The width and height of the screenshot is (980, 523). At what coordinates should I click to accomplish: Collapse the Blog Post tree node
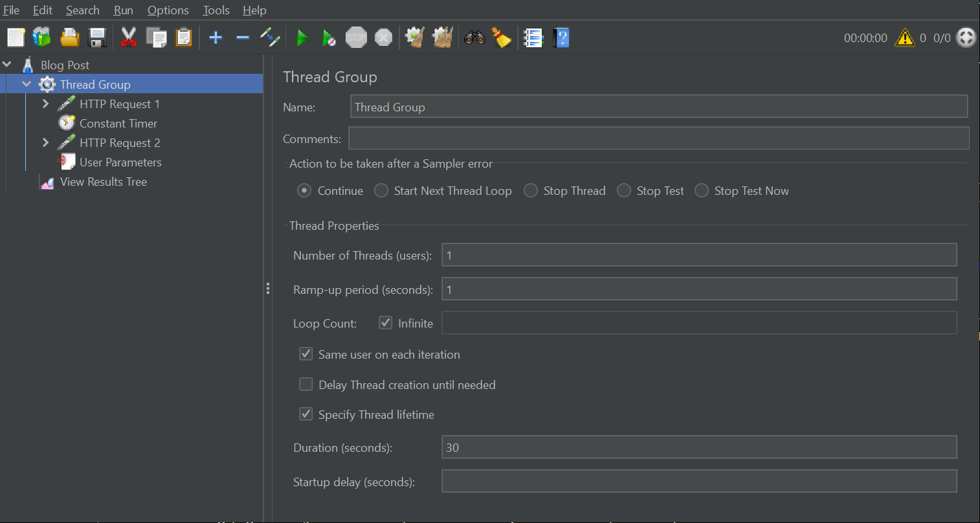[7, 65]
